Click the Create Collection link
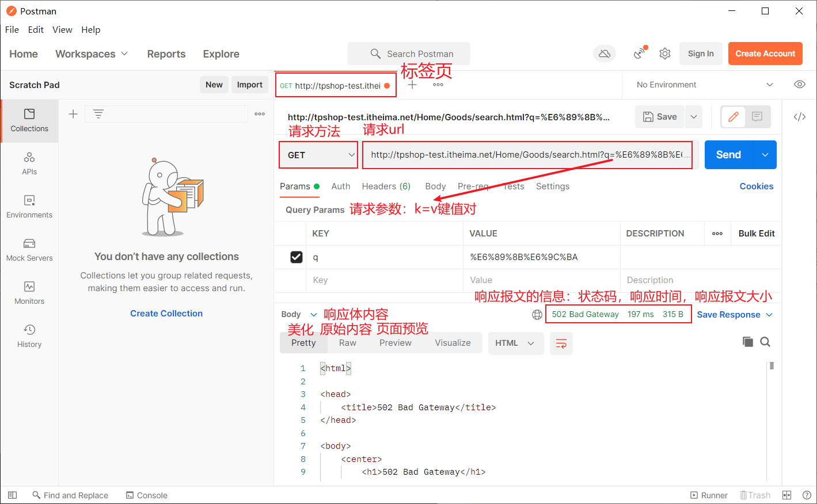This screenshot has width=817, height=504. tap(166, 314)
